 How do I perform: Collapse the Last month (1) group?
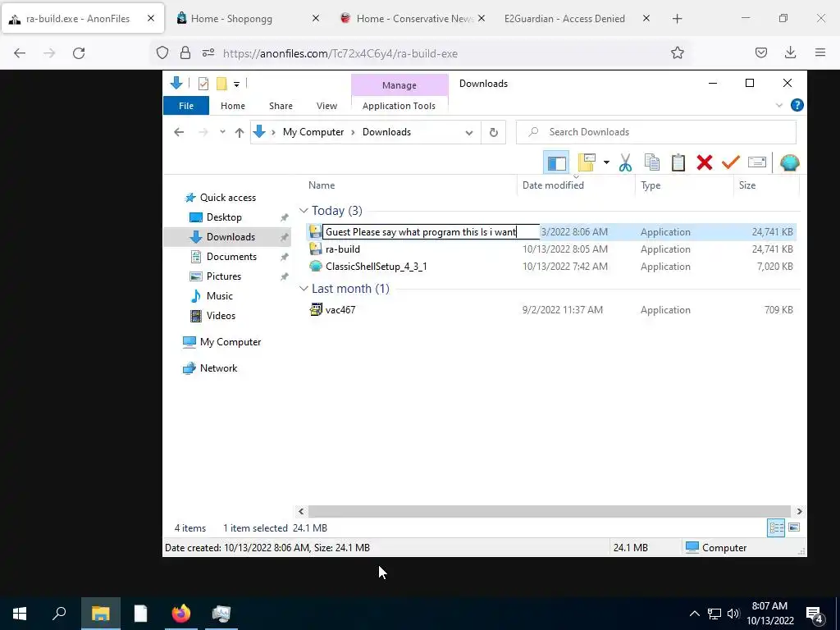click(x=304, y=289)
